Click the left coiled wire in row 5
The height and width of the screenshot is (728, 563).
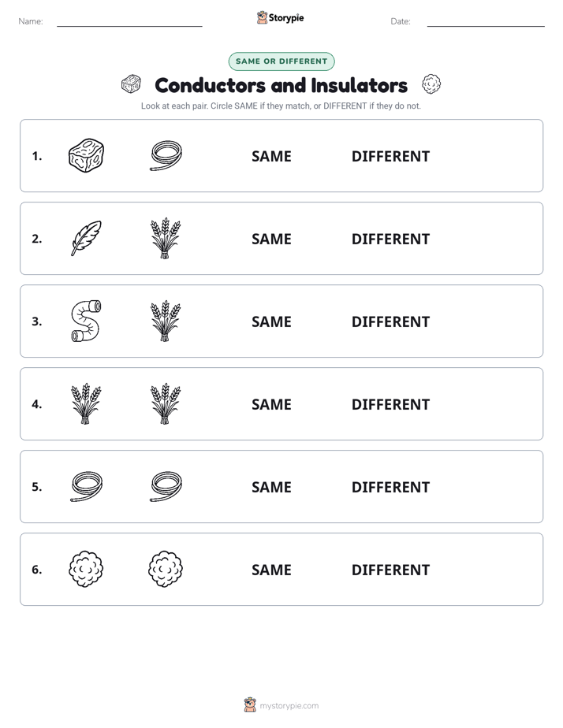(86, 486)
